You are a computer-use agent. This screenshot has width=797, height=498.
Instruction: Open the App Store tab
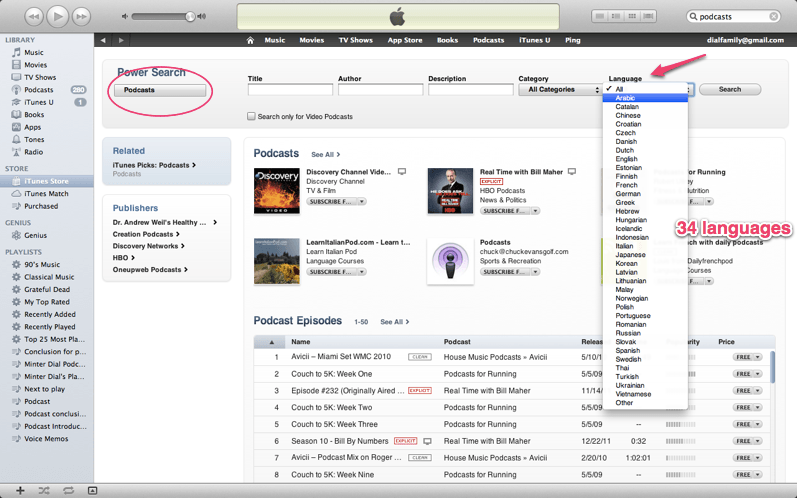[405, 40]
